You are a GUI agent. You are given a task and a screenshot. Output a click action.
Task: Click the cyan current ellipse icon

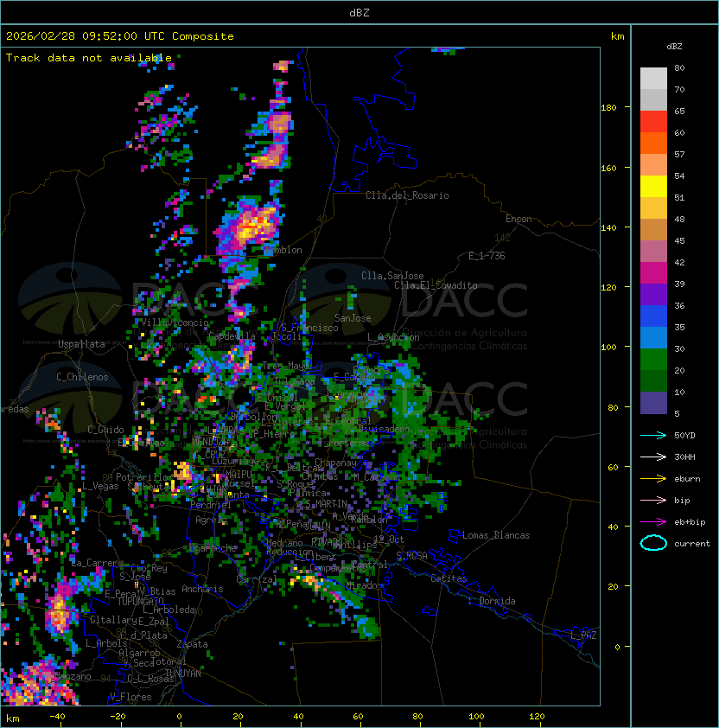coord(653,543)
